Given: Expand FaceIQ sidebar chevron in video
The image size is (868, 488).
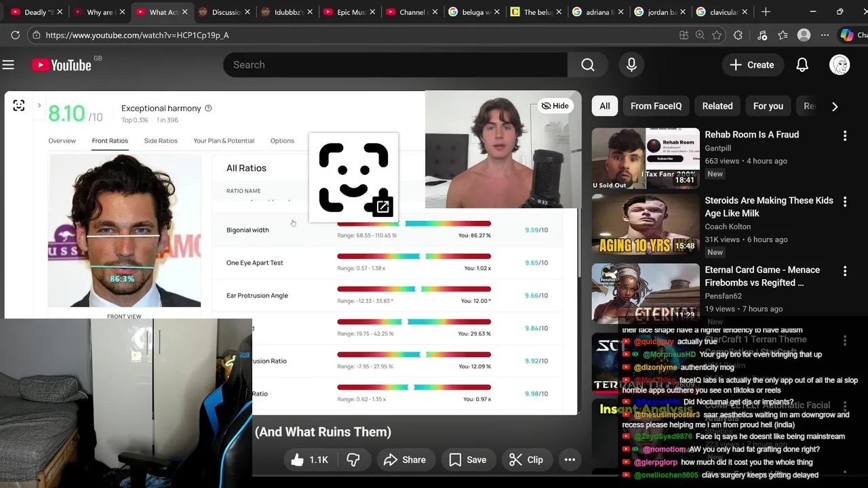Looking at the screenshot, I should 39,105.
